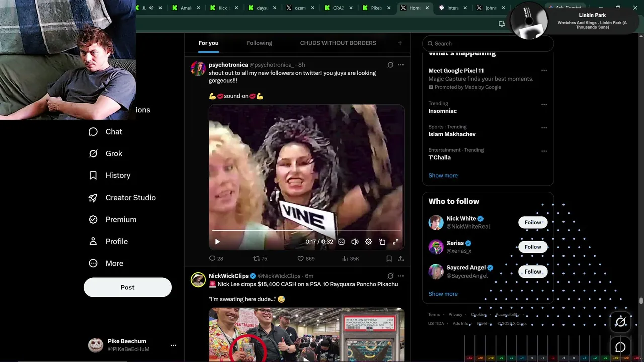Seek in the video progress bar
This screenshot has height=362, width=644.
click(306, 231)
